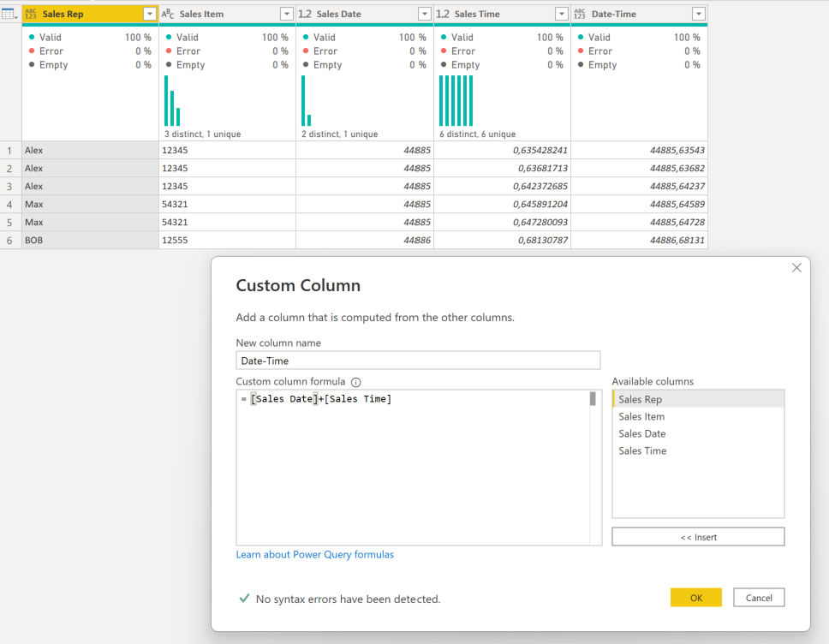Select the Sales Time column header
This screenshot has width=829, height=644.
502,15
